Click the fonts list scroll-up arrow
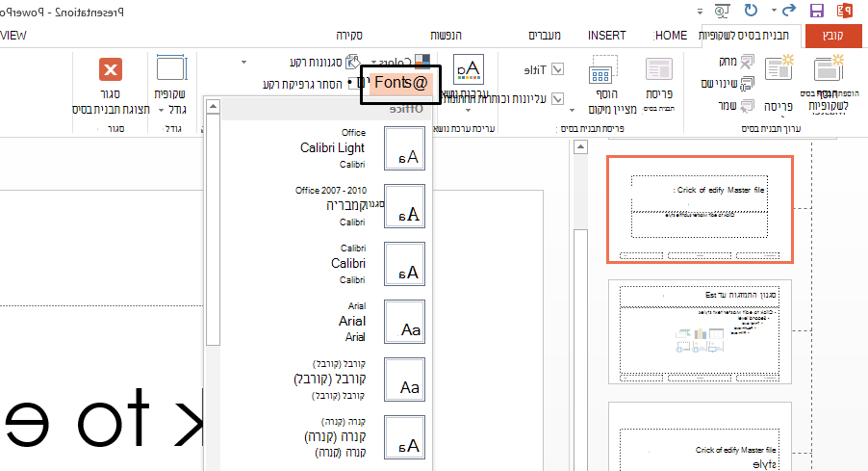Image resolution: width=868 pixels, height=471 pixels. [x=213, y=106]
